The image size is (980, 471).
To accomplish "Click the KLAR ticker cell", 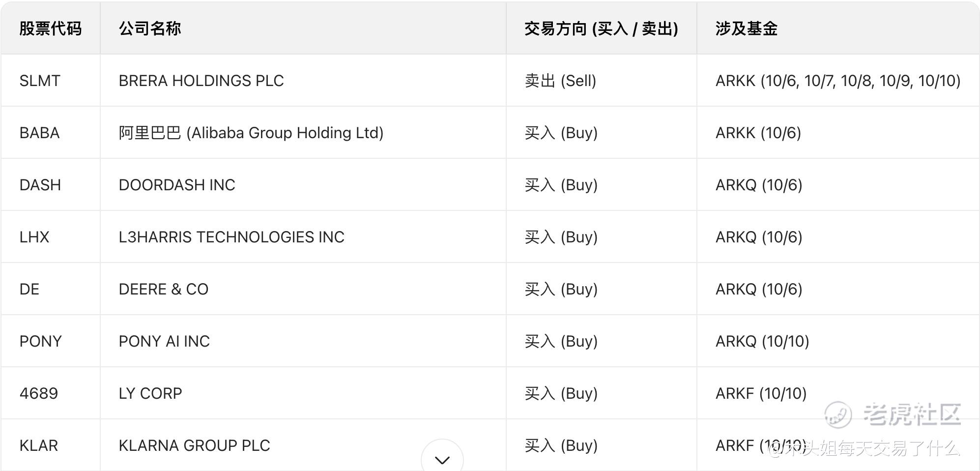I will [x=39, y=445].
